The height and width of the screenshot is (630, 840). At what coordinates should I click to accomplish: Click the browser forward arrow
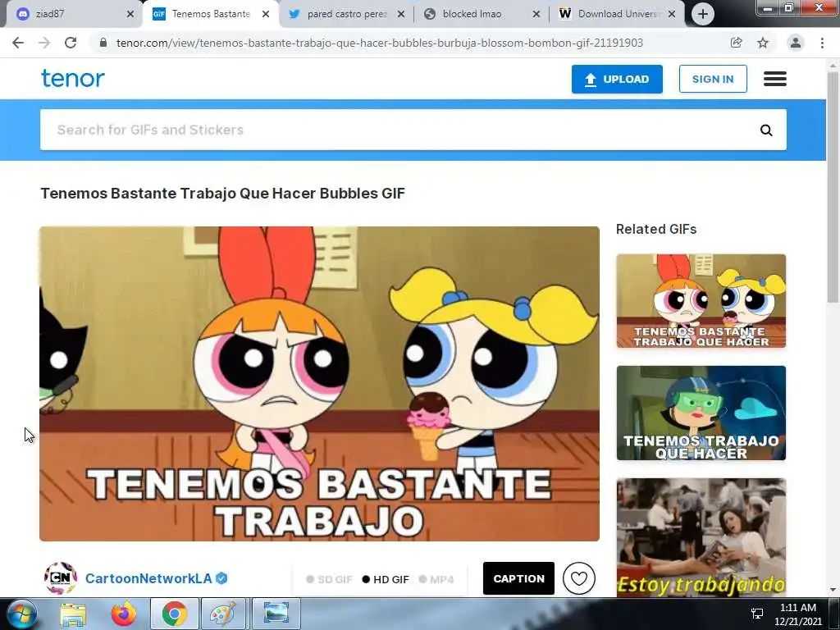click(44, 43)
